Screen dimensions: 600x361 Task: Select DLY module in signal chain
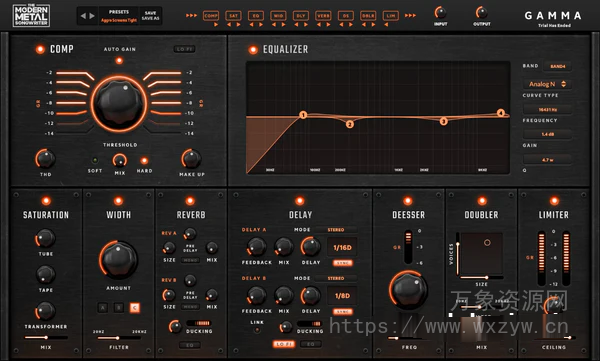pos(301,16)
